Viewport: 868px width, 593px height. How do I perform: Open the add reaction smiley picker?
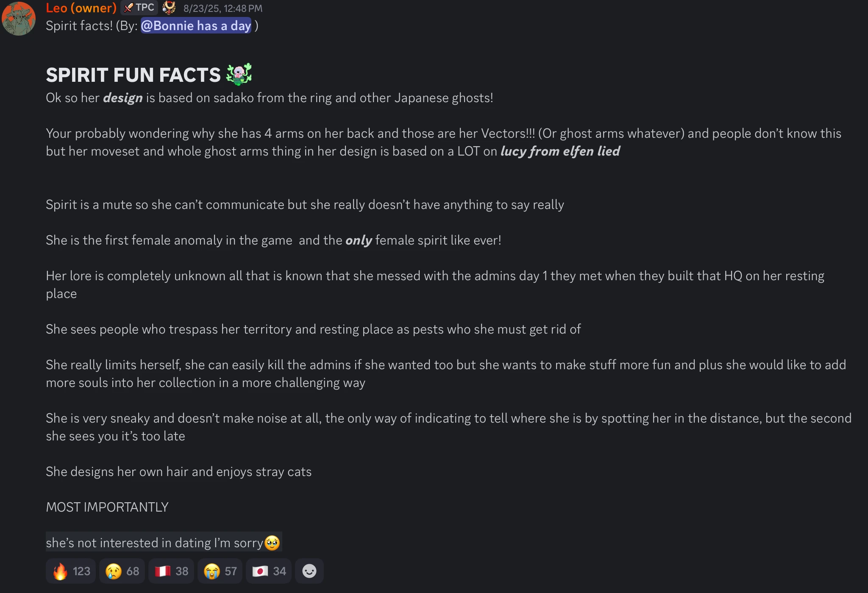click(309, 571)
